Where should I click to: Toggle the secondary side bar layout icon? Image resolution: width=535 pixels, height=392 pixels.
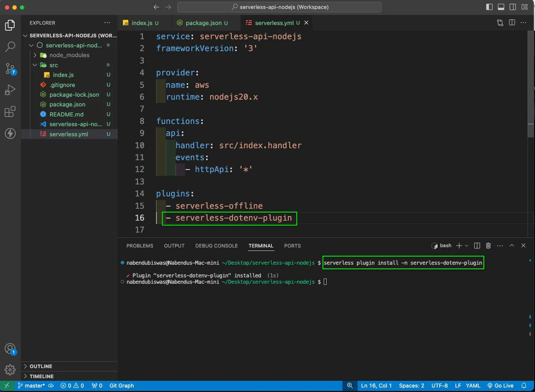(x=513, y=7)
